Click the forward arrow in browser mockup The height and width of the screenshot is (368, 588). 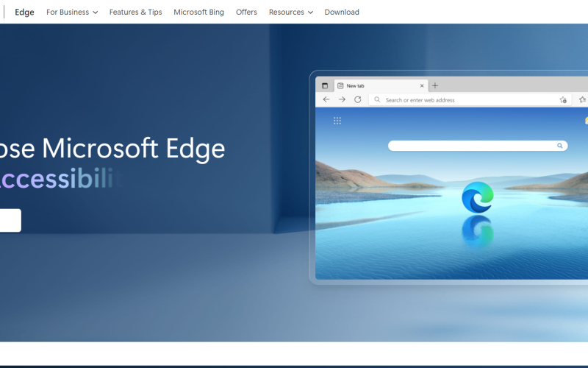(x=342, y=99)
